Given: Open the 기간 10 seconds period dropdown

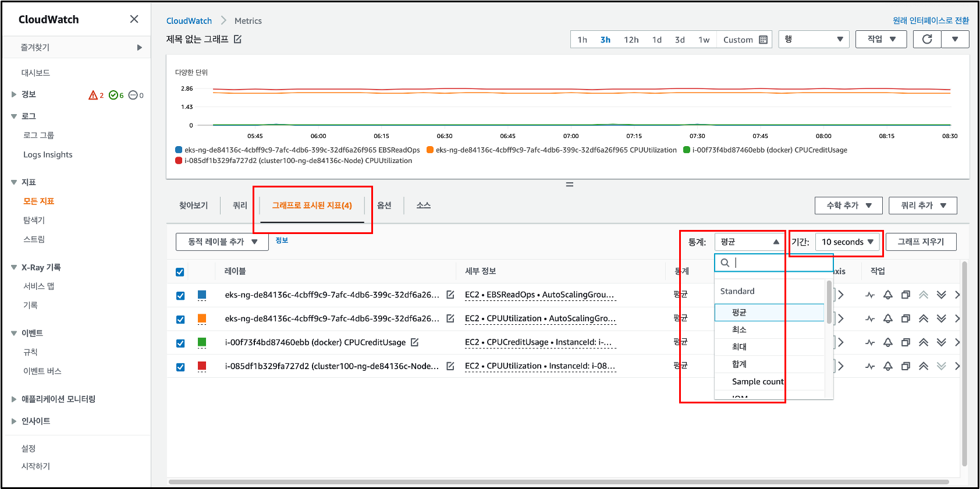Looking at the screenshot, I should pos(847,242).
